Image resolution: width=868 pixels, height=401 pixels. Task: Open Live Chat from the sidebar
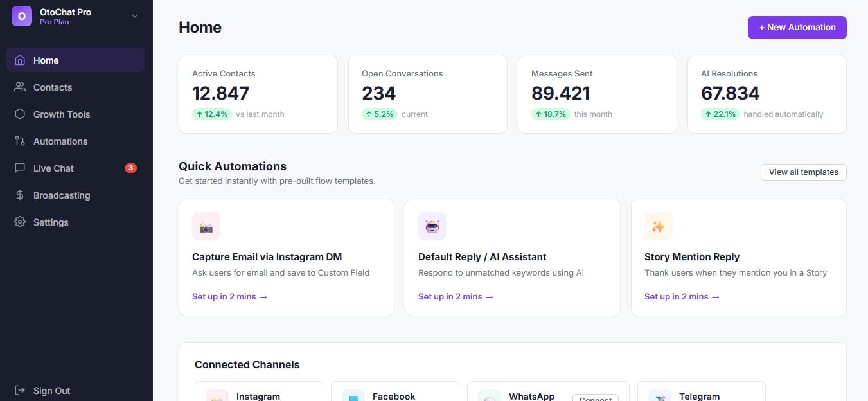[x=76, y=168]
